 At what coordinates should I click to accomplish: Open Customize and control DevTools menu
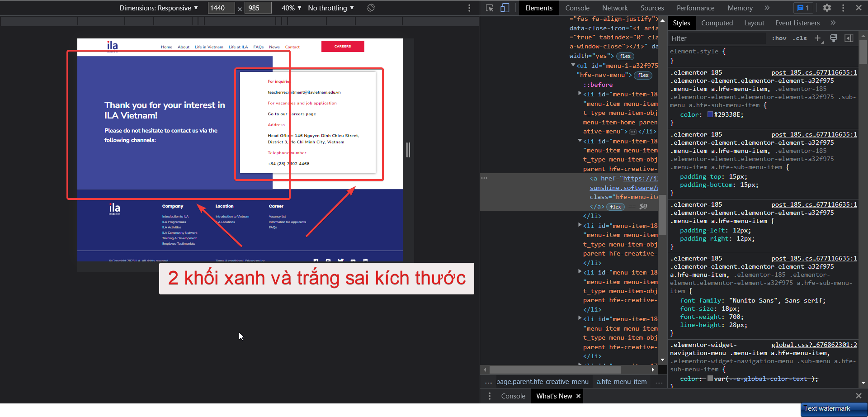843,8
